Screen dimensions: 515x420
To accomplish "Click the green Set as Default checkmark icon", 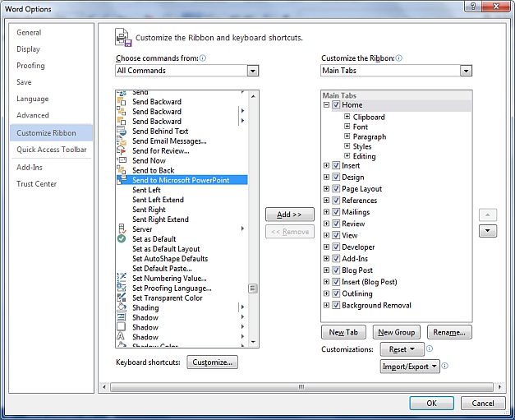I will pyautogui.click(x=122, y=238).
